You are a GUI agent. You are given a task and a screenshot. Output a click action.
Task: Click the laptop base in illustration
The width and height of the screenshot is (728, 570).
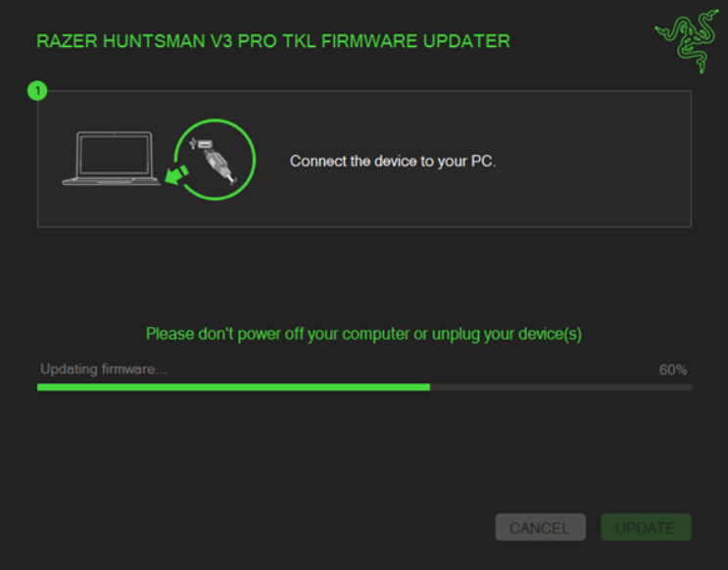pyautogui.click(x=112, y=181)
